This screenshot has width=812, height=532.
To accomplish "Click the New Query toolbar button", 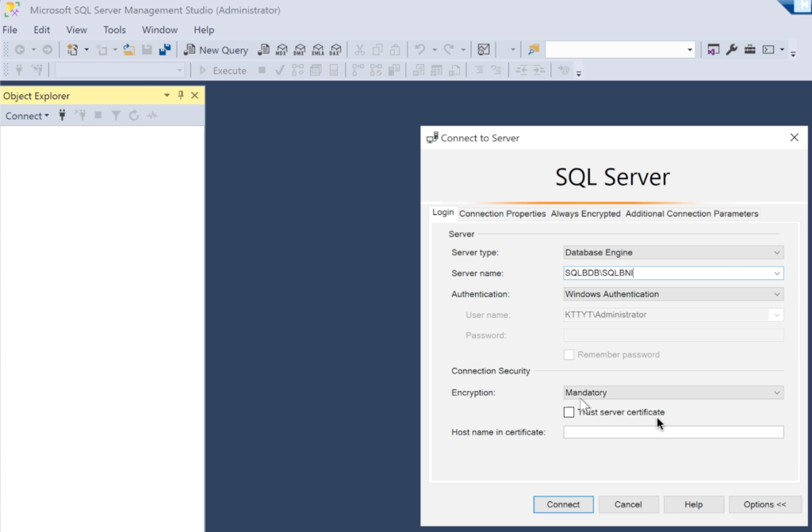I will (x=216, y=50).
